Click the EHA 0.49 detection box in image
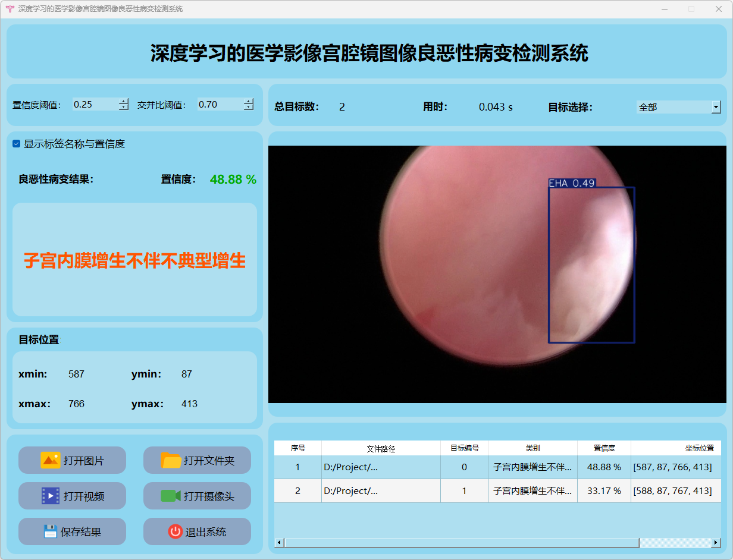The image size is (733, 560). click(591, 265)
